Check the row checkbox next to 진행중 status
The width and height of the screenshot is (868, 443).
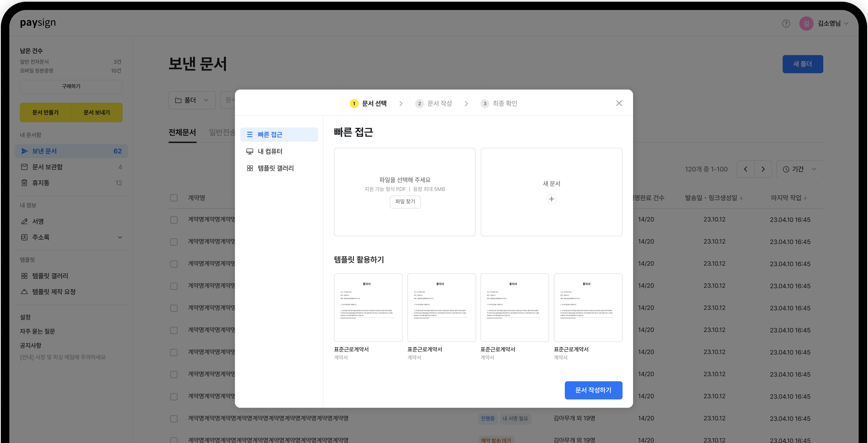(174, 418)
